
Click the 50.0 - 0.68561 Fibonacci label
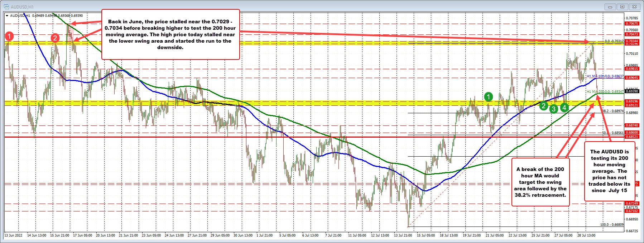coord(613,133)
